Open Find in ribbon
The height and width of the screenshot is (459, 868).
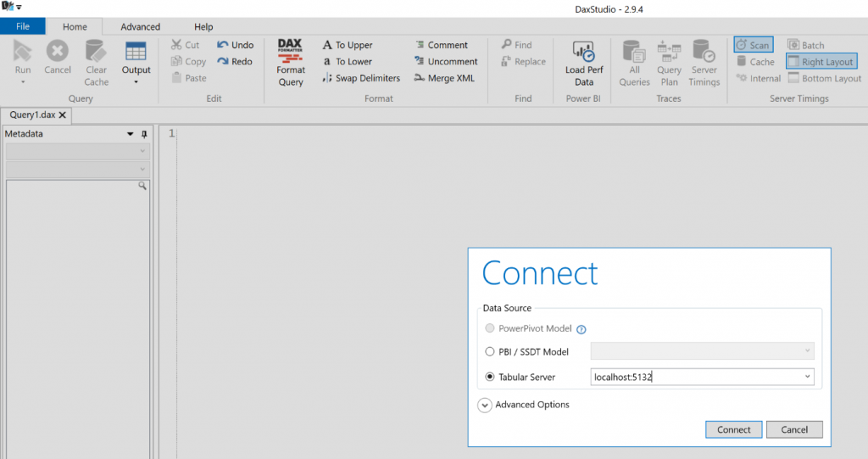[516, 45]
